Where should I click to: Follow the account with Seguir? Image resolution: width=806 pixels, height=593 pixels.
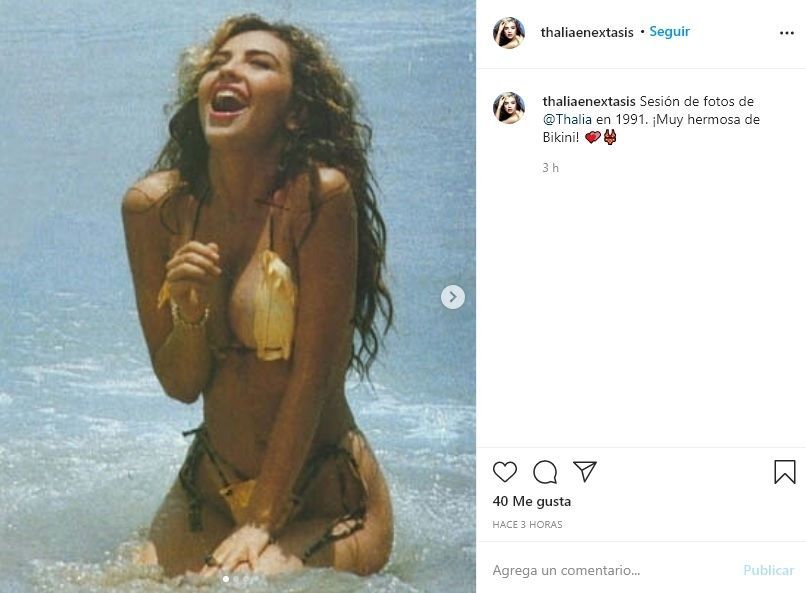coord(669,32)
